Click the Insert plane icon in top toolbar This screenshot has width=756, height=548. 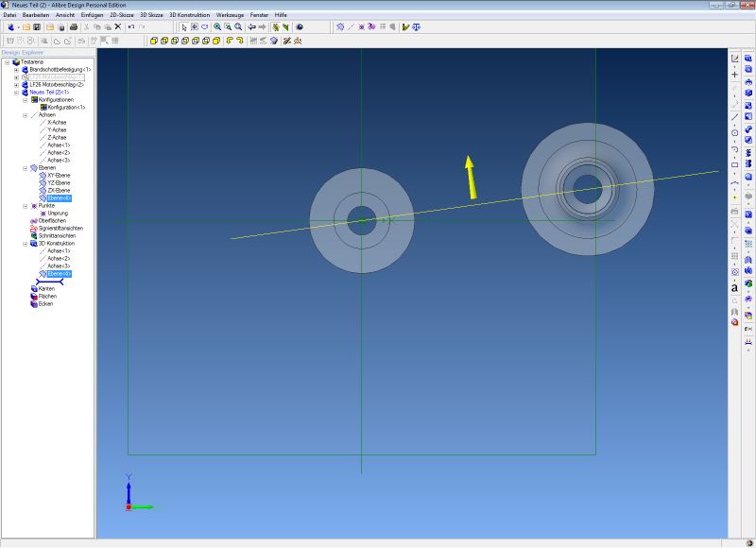point(340,27)
